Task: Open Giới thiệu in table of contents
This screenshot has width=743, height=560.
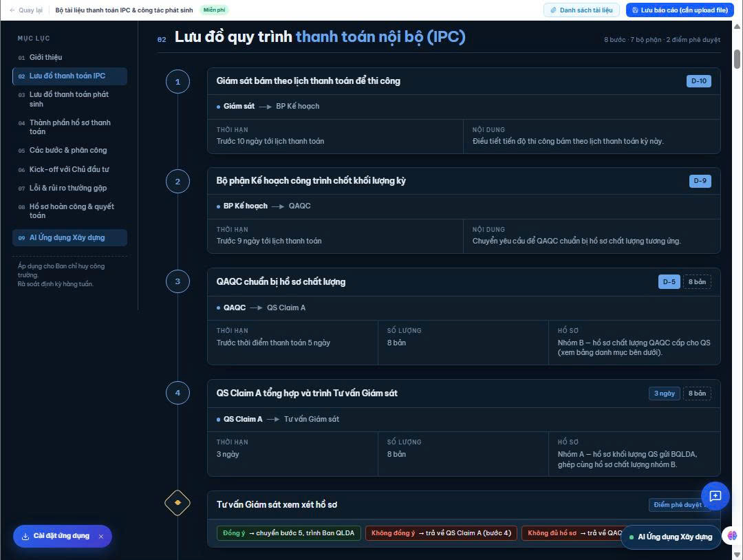Action: (69, 57)
